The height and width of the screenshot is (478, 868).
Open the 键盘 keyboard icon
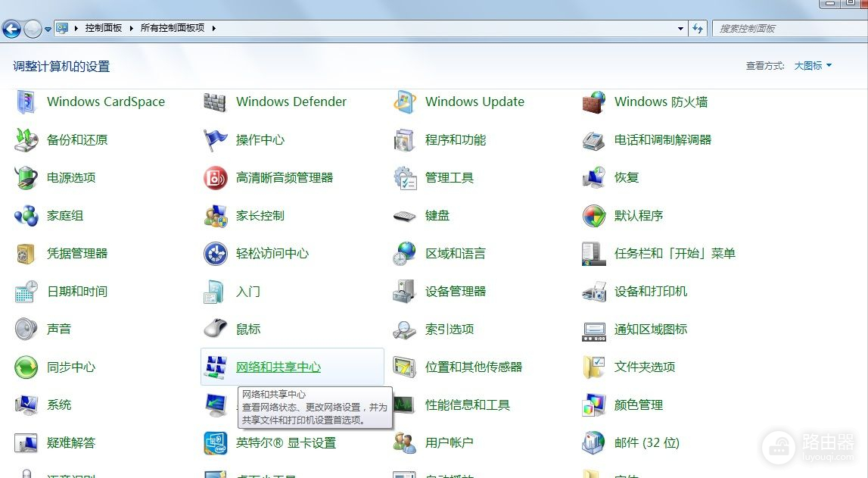coord(405,216)
